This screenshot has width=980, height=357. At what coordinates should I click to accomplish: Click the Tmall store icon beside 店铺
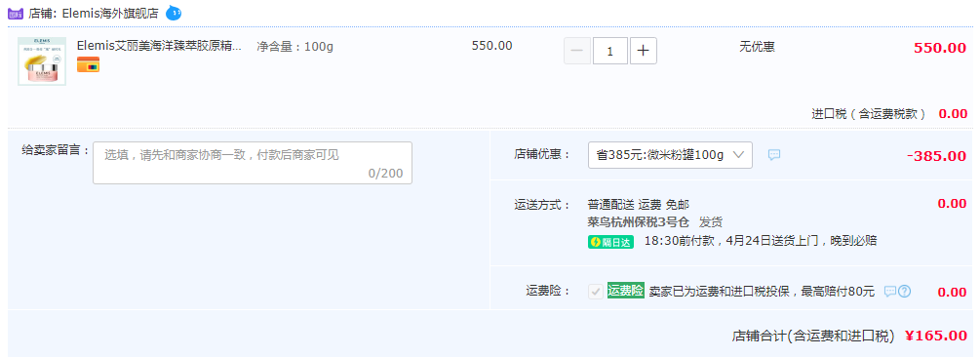(x=16, y=13)
